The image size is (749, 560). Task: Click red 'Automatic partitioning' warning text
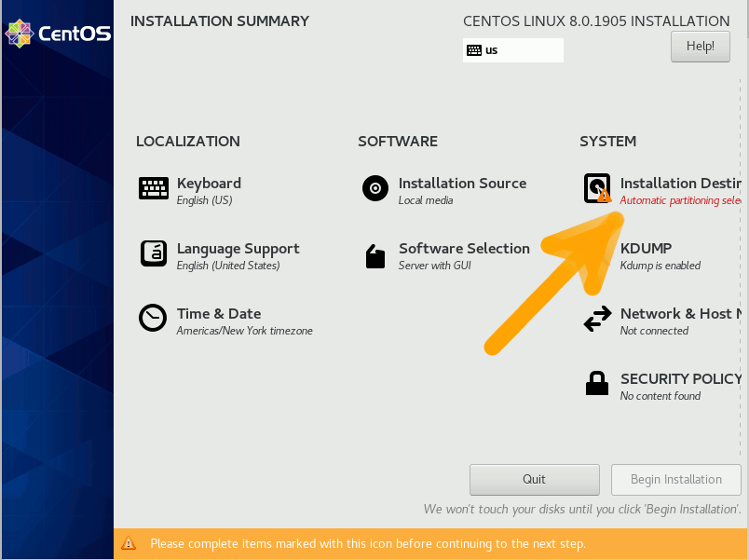(x=681, y=200)
